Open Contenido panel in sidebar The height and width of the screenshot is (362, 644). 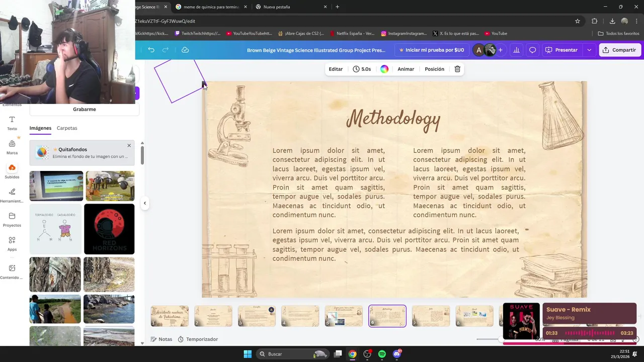tap(12, 272)
